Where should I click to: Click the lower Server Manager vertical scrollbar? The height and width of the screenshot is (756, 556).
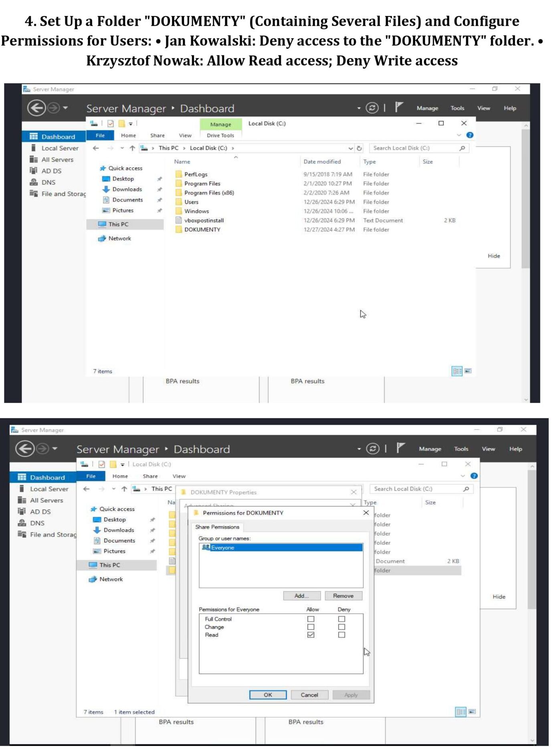point(532,540)
